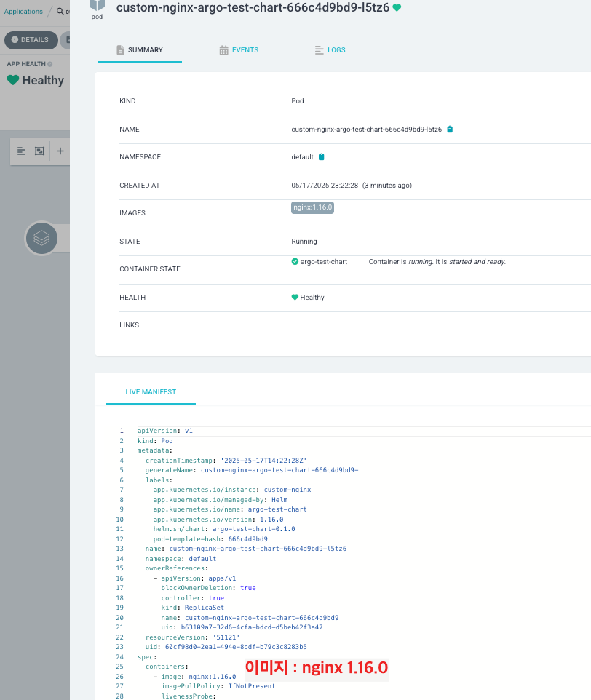The image size is (591, 700).
Task: Open the EVENTS tab
Action: click(239, 50)
